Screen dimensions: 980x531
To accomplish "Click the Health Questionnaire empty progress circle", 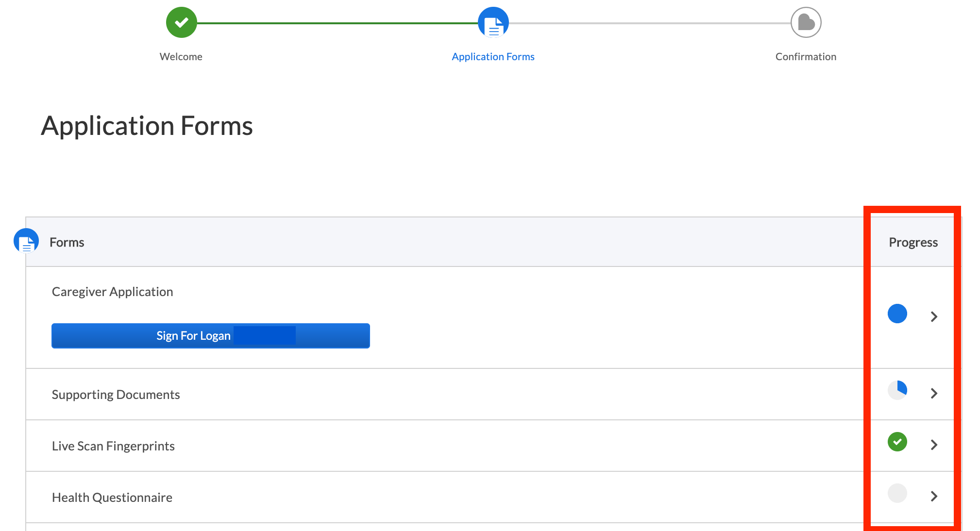I will coord(897,493).
